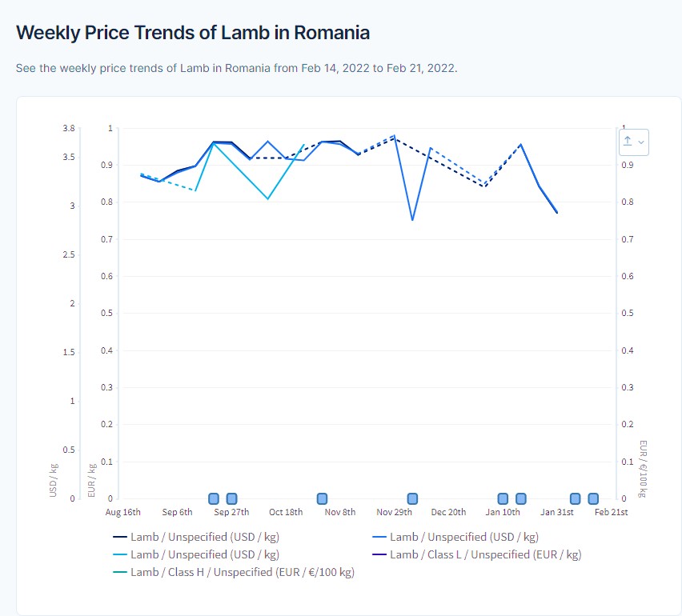The height and width of the screenshot is (616, 682).
Task: Toggle Lamb / Class L / Unspecified legend entry
Action: coord(484,554)
